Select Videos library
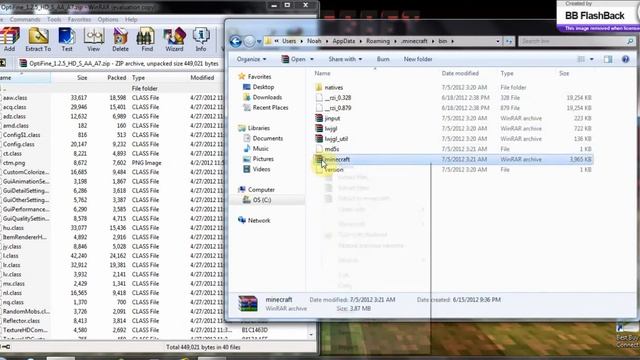Screen dimensions: 640x360 [x=257, y=169]
